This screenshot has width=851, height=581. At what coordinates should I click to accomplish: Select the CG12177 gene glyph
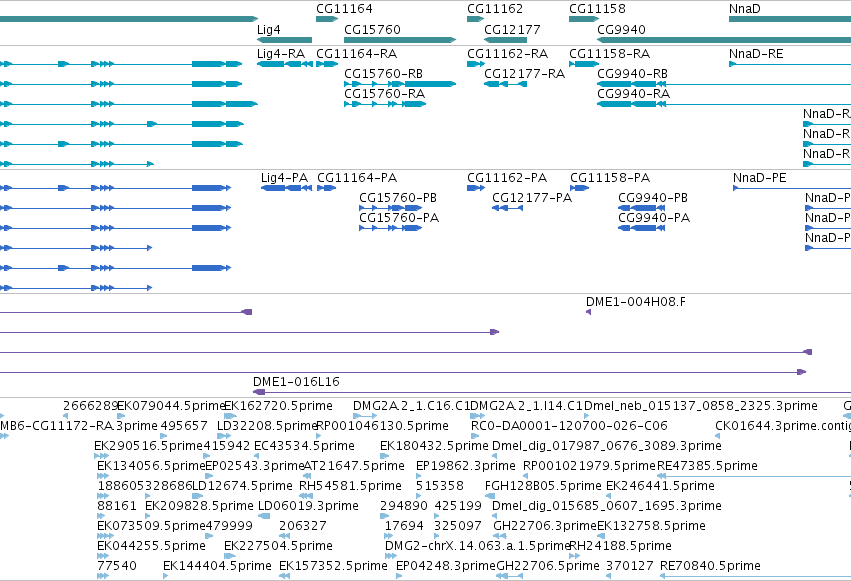click(x=505, y=40)
